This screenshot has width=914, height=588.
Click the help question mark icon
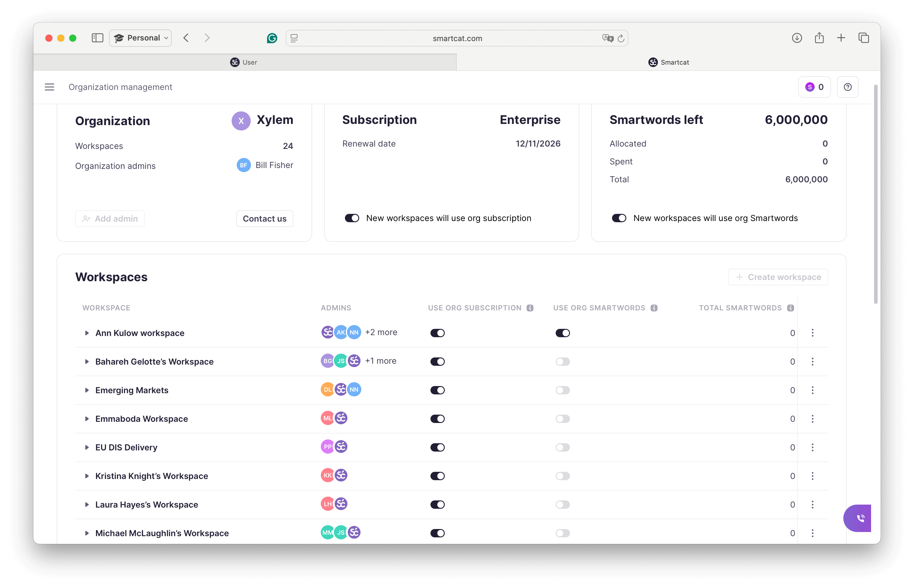click(848, 87)
